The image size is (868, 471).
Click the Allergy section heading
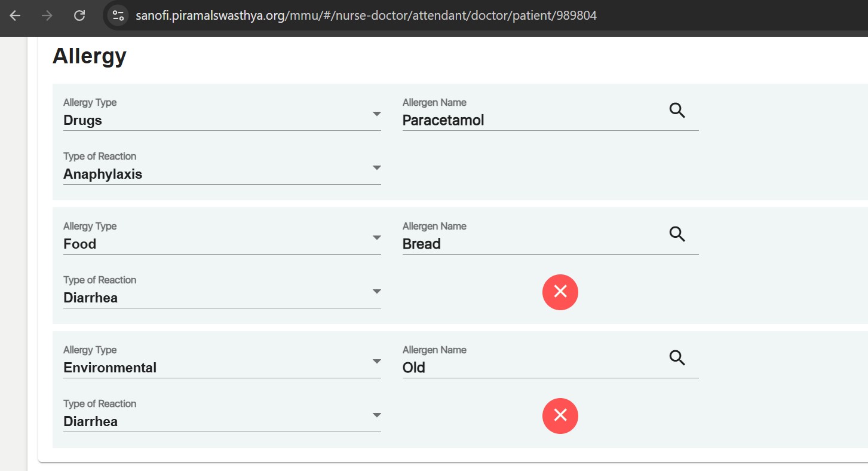(x=90, y=56)
